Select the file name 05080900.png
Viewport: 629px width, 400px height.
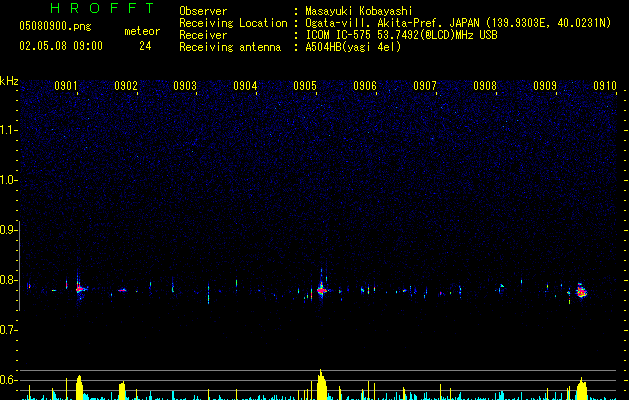click(x=55, y=26)
